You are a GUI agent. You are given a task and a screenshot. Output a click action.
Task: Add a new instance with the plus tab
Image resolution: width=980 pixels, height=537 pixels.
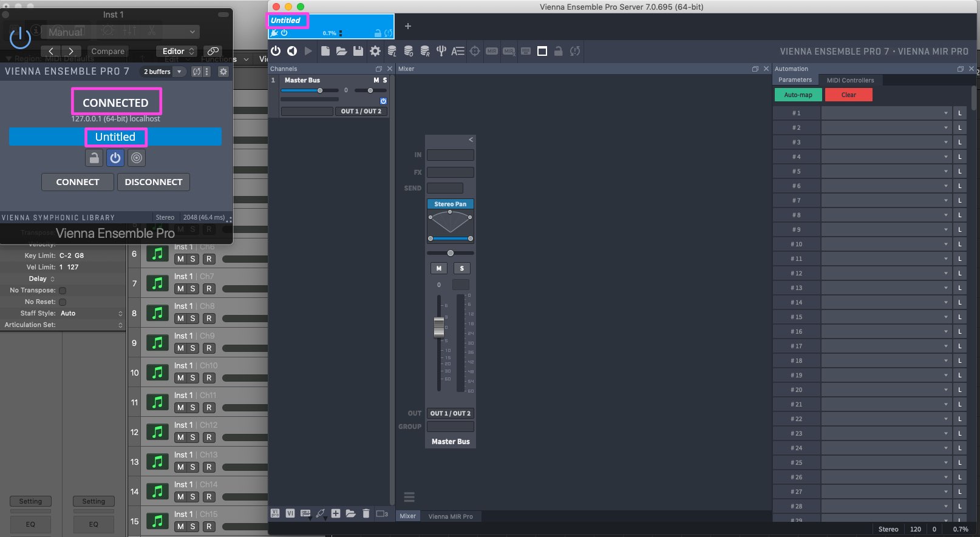(408, 26)
